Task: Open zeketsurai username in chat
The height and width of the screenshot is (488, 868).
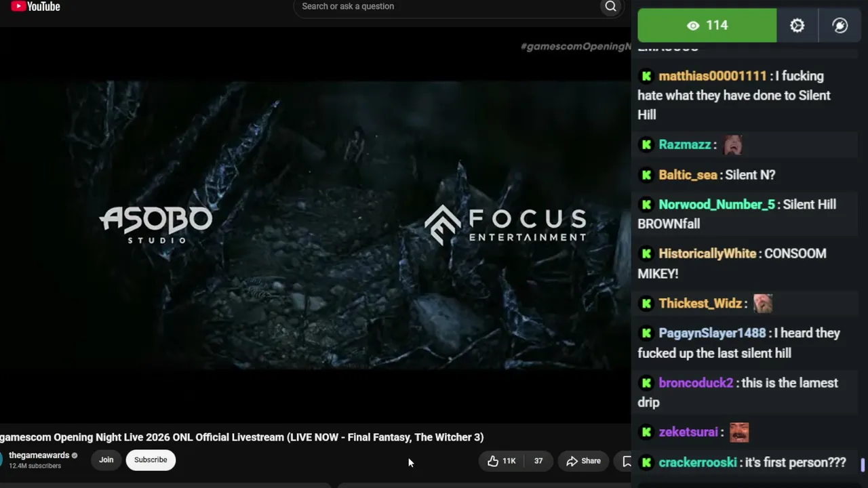Action: (x=688, y=432)
